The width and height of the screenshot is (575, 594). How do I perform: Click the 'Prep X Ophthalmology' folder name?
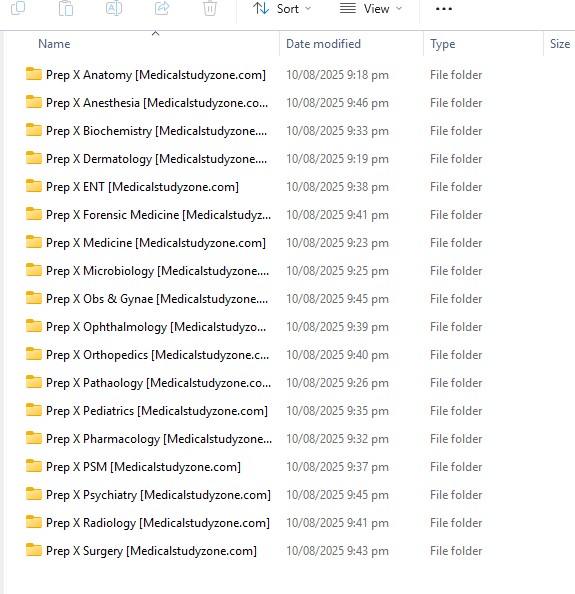pyautogui.click(x=156, y=327)
